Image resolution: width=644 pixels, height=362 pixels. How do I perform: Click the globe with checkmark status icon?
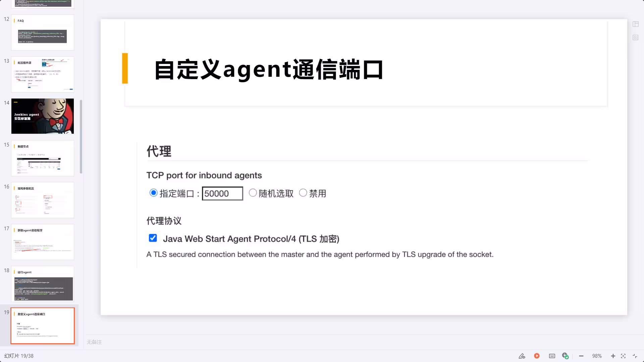point(566,356)
